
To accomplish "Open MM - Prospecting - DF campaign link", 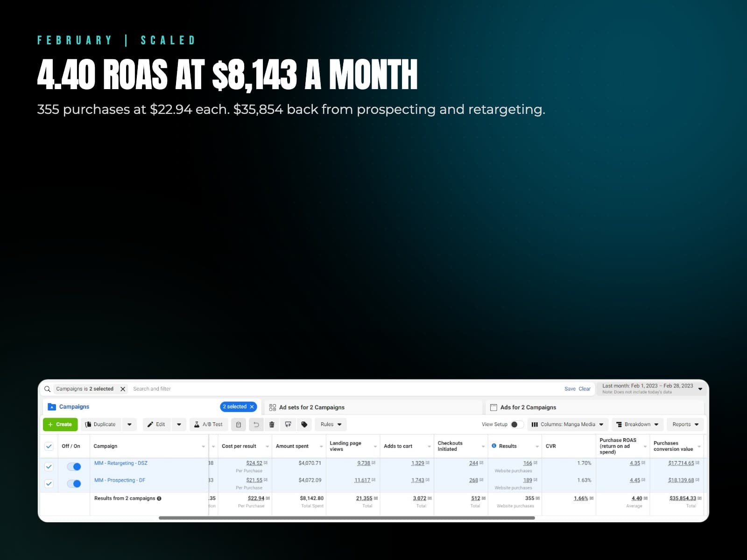I will coord(120,480).
